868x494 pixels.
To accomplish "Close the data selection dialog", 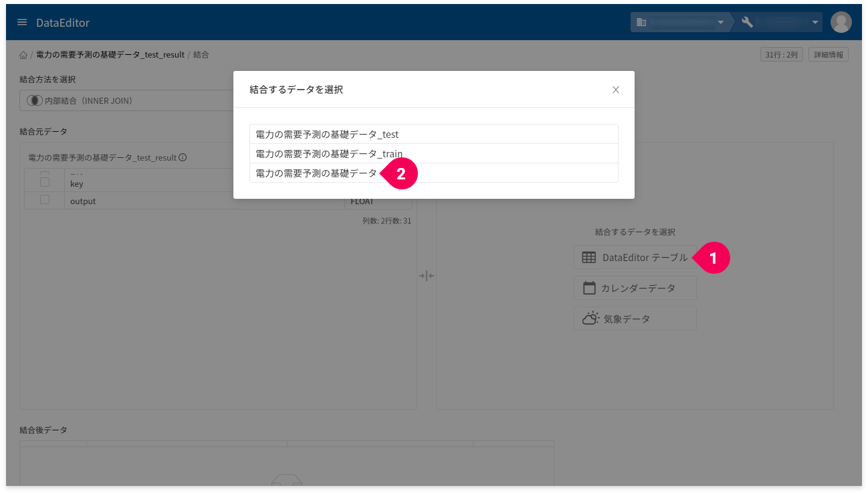I will (x=616, y=90).
